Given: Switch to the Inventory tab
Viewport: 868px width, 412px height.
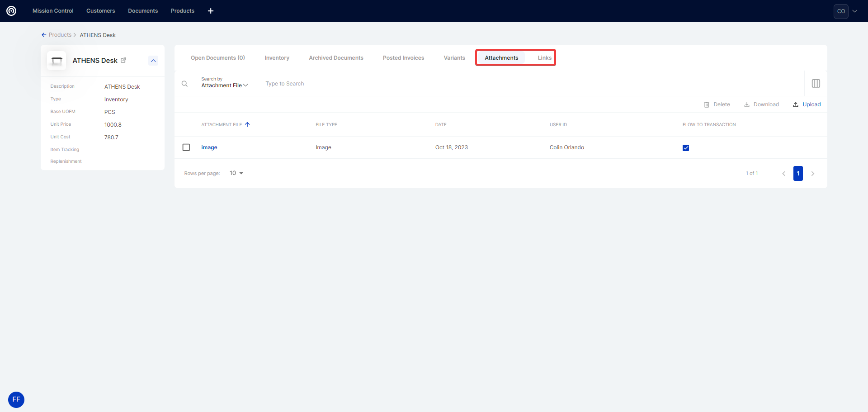Looking at the screenshot, I should point(277,58).
